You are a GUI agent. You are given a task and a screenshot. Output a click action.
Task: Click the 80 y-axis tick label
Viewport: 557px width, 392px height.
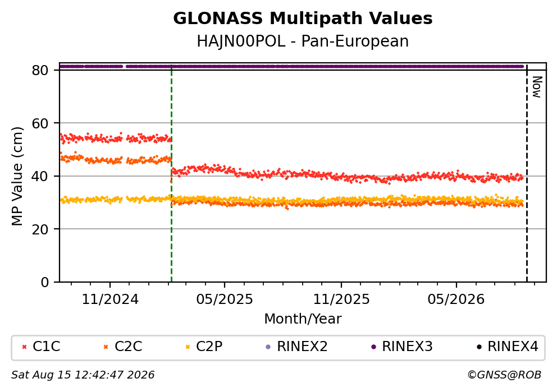pos(40,70)
